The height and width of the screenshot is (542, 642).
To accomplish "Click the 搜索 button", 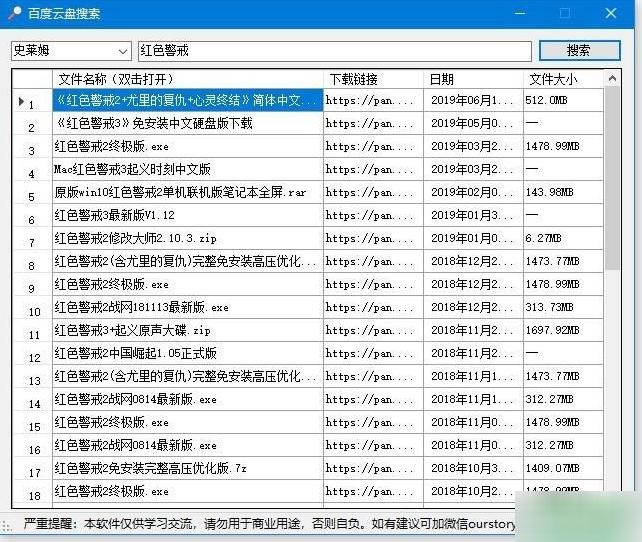I will (579, 51).
